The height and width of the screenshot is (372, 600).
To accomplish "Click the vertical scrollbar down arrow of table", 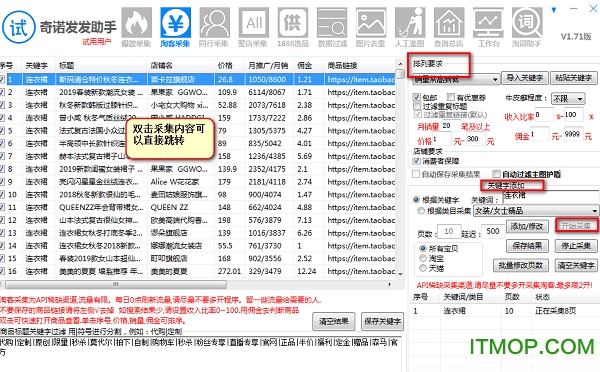I will 400,274.
